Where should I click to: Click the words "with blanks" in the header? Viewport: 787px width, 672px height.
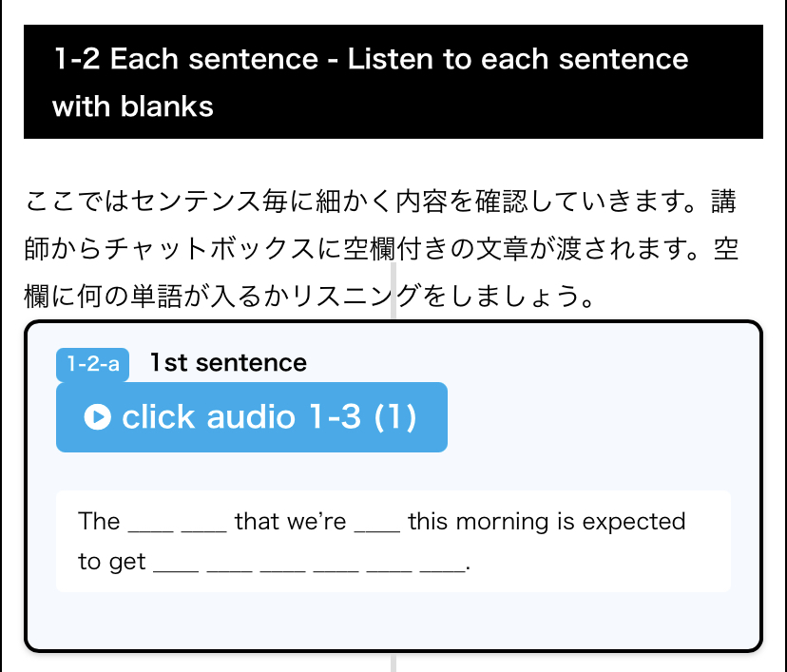pos(133,106)
